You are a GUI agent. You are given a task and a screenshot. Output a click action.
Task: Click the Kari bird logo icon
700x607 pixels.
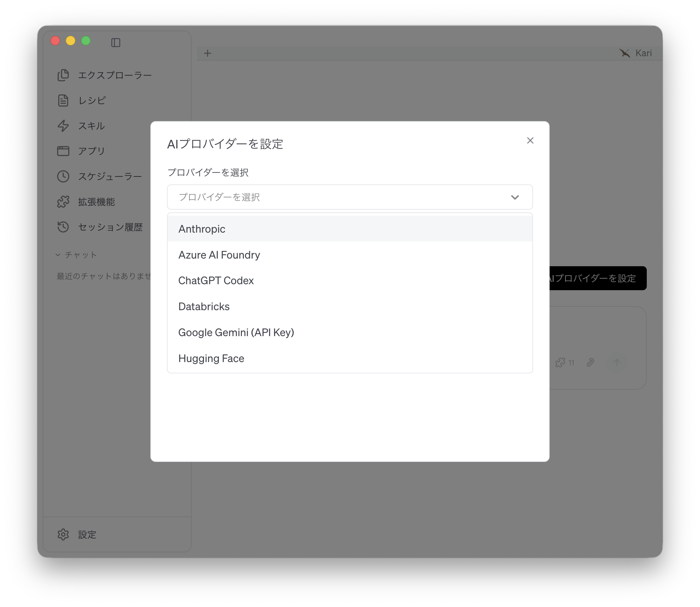tap(624, 53)
